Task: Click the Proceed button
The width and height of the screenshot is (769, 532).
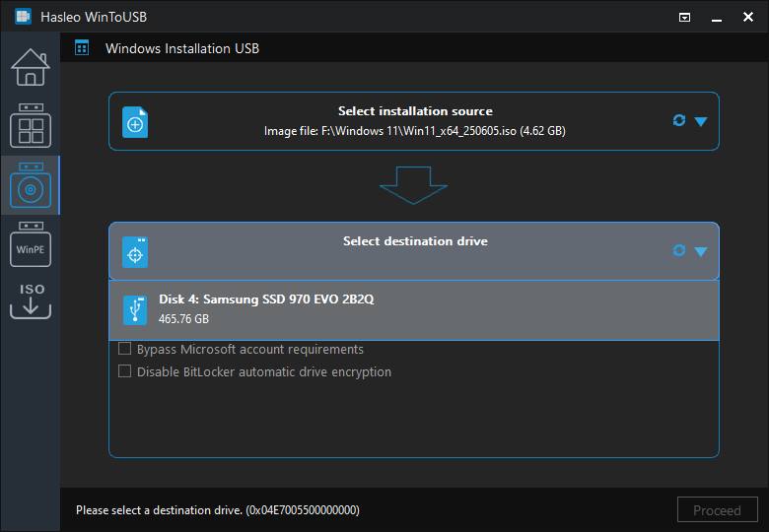Action: pos(718,510)
